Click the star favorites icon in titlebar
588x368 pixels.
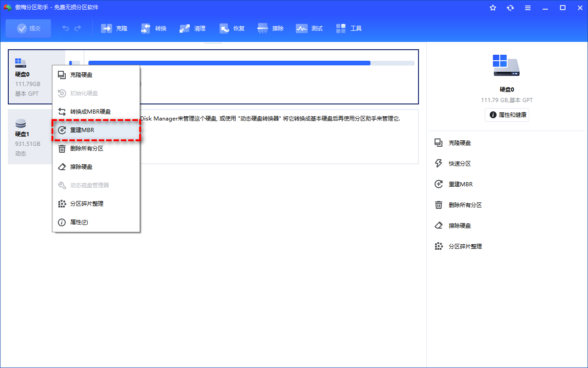(492, 7)
